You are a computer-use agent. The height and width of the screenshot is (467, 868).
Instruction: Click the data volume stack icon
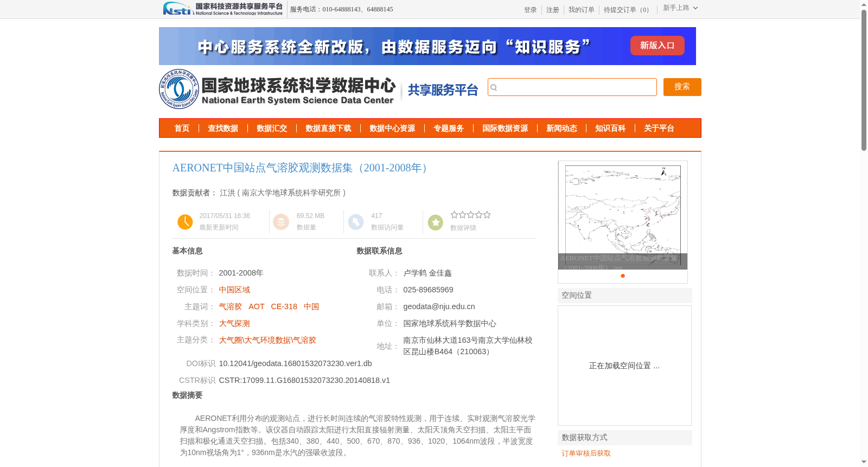tap(281, 222)
